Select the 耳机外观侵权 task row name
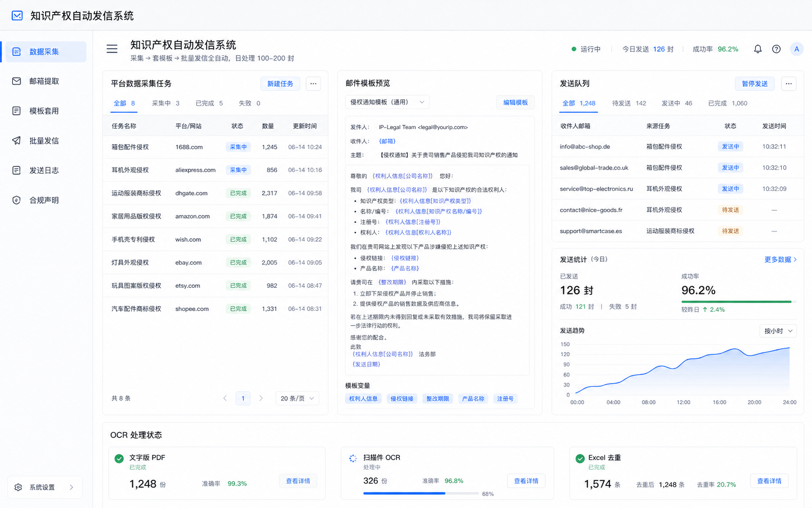The width and height of the screenshot is (812, 508). click(x=130, y=170)
